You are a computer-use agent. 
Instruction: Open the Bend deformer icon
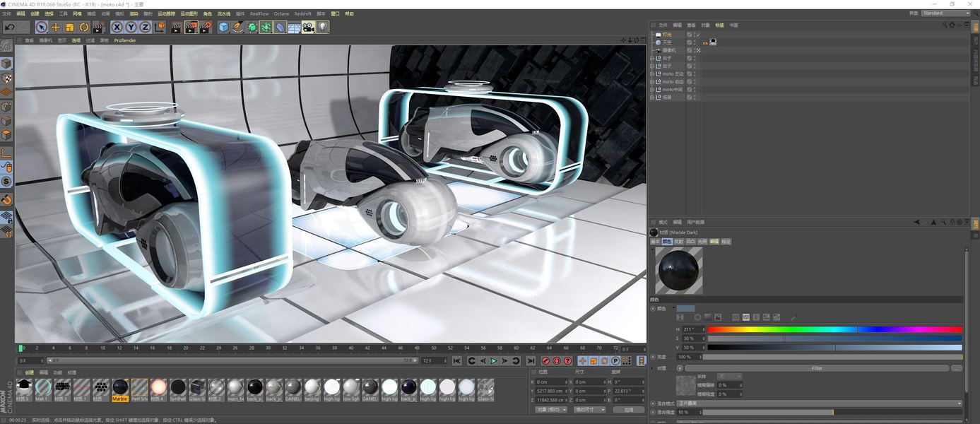click(281, 27)
